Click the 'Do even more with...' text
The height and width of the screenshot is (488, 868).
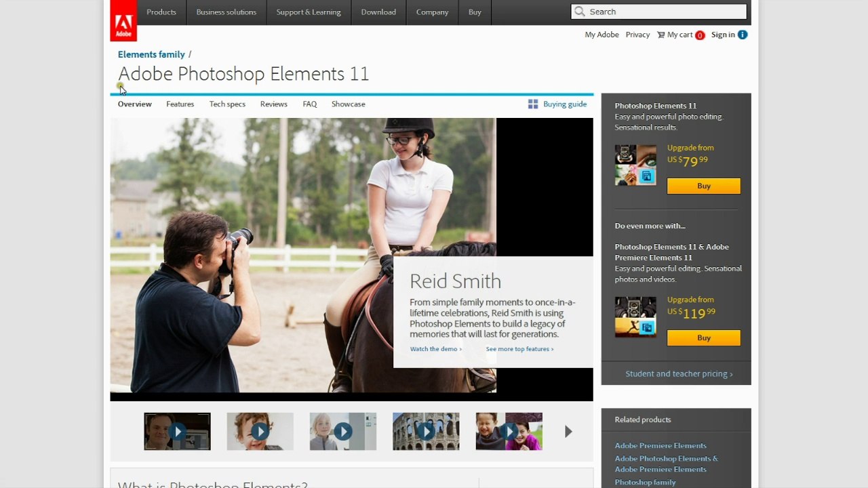pyautogui.click(x=650, y=226)
